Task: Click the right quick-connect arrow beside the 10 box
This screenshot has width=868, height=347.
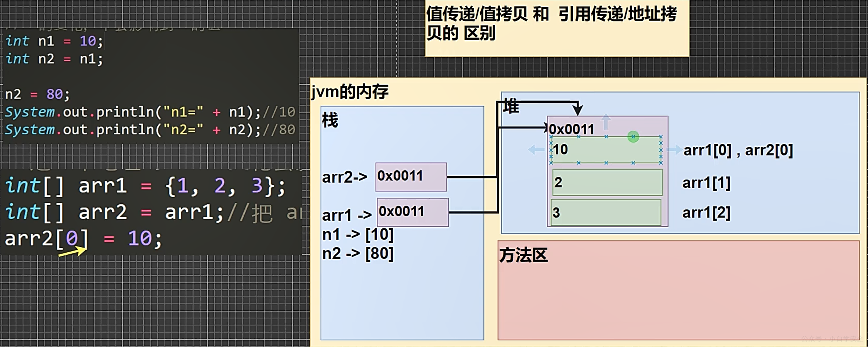Action: point(674,150)
